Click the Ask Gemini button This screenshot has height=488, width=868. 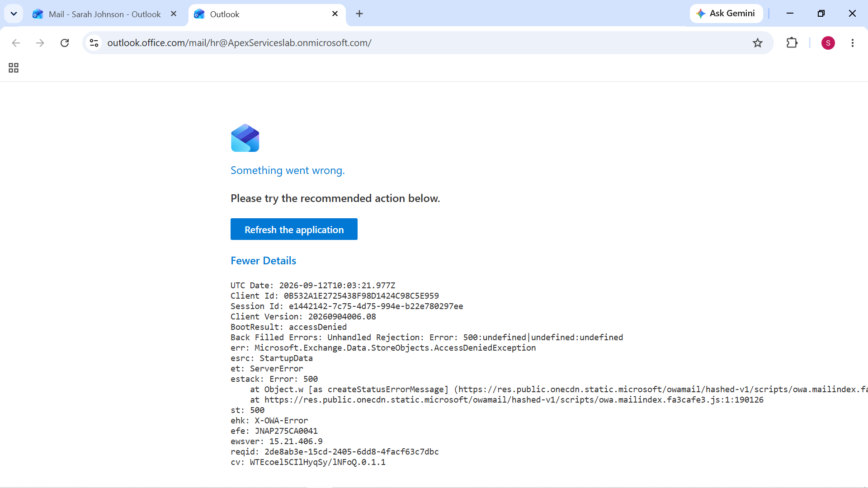pyautogui.click(x=726, y=14)
